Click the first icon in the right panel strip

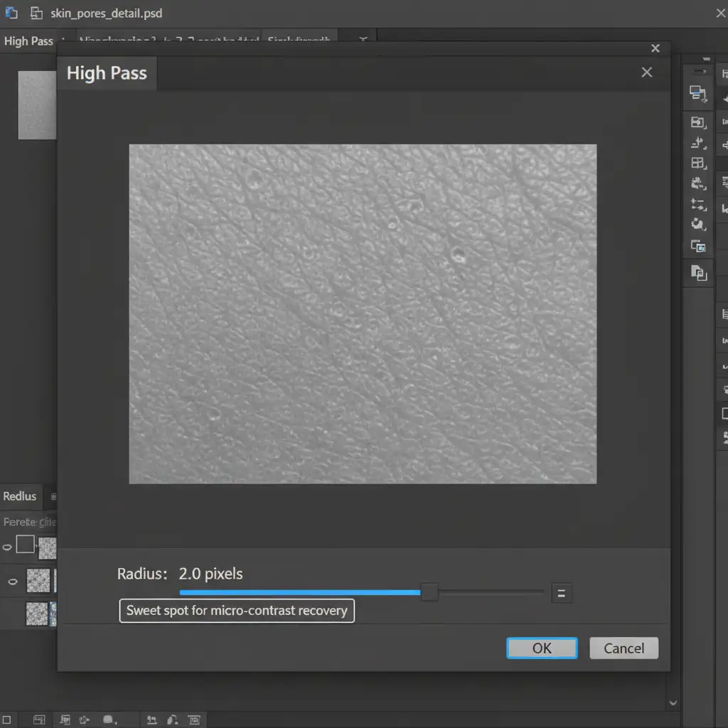coord(698,93)
